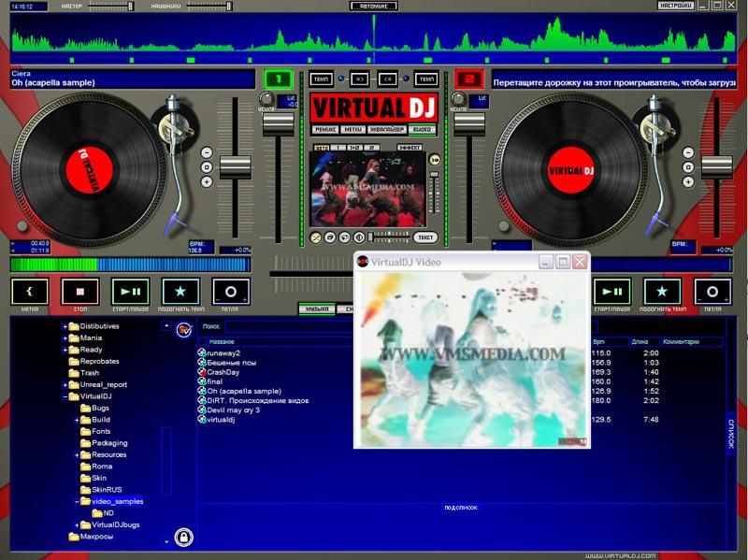The image size is (748, 560).
Task: Open НАСТРОЙКИ settings button
Action: click(x=676, y=6)
